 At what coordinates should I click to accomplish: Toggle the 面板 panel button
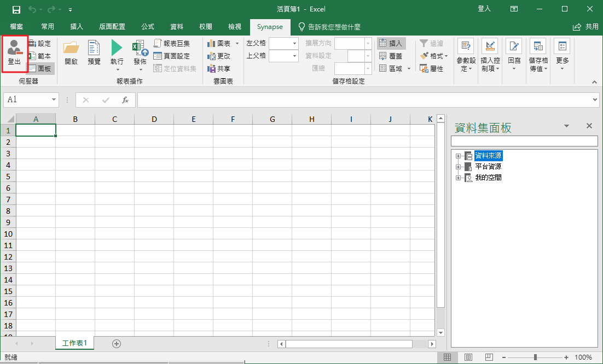pos(40,68)
